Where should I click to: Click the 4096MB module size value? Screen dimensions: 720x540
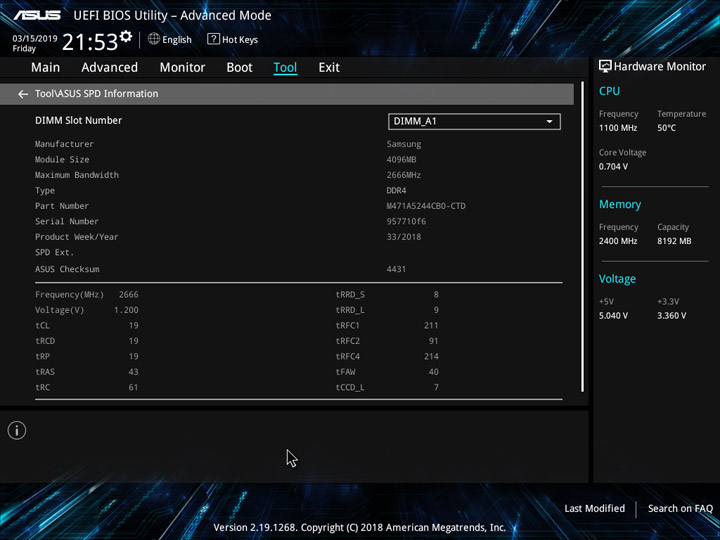click(401, 160)
